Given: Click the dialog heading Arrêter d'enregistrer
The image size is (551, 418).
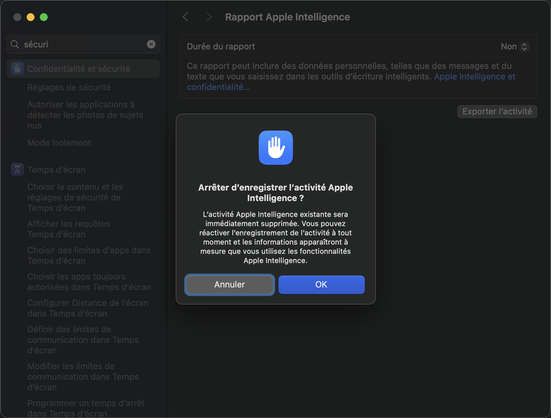Looking at the screenshot, I should (x=276, y=193).
